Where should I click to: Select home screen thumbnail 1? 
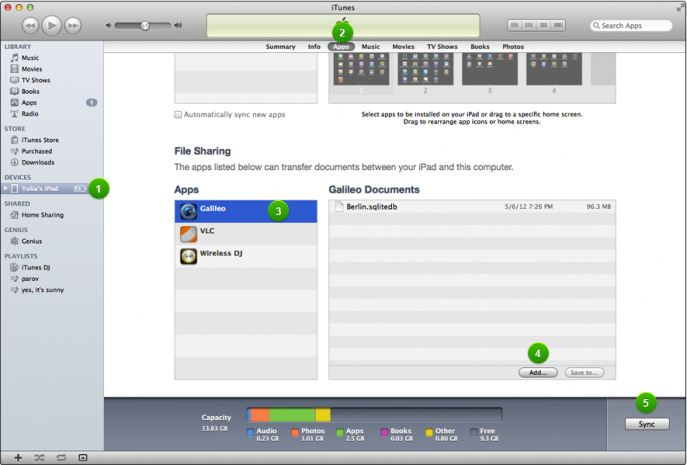[361, 69]
